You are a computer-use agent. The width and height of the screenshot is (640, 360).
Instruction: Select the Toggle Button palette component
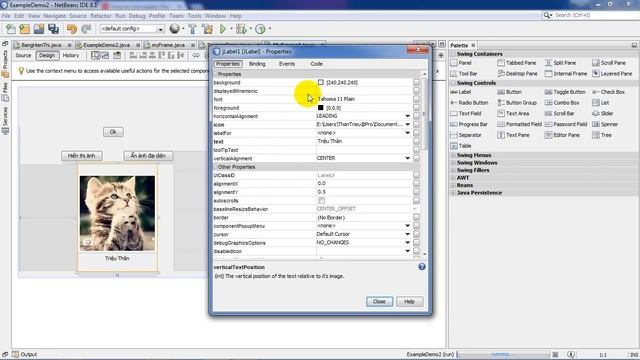(565, 92)
